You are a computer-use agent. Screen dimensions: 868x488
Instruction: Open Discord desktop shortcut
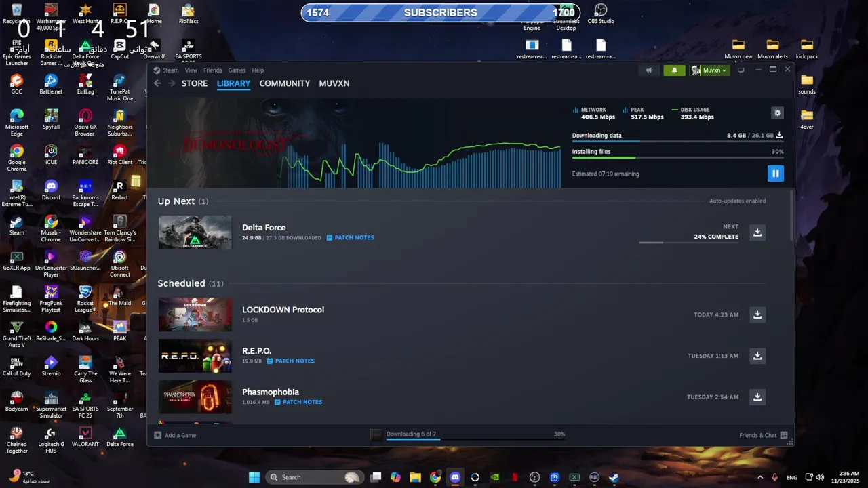point(51,190)
